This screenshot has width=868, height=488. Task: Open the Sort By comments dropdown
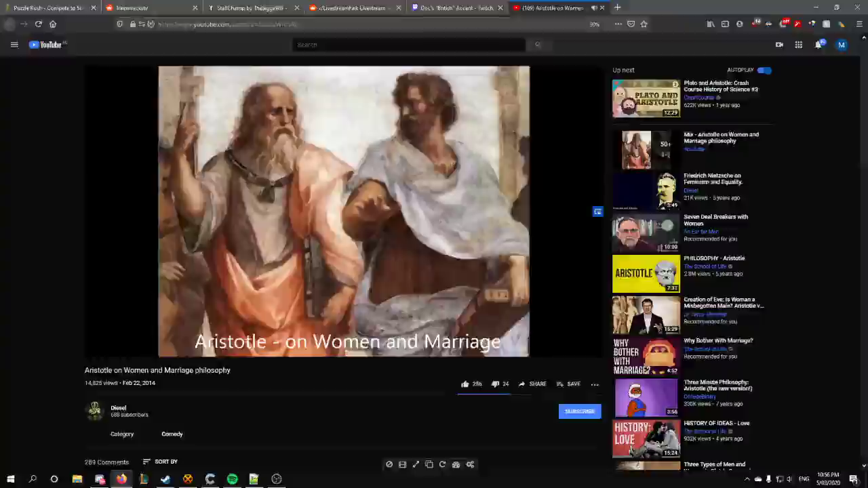pyautogui.click(x=160, y=462)
